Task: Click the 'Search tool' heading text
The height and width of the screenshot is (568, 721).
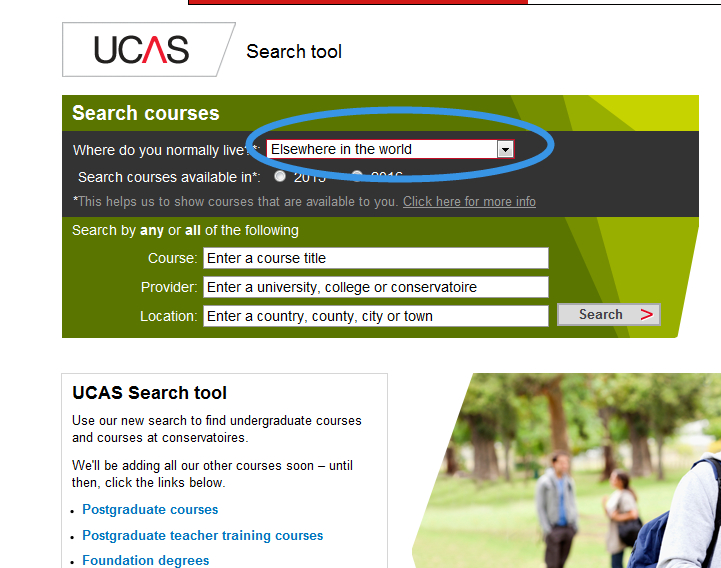Action: click(x=294, y=52)
